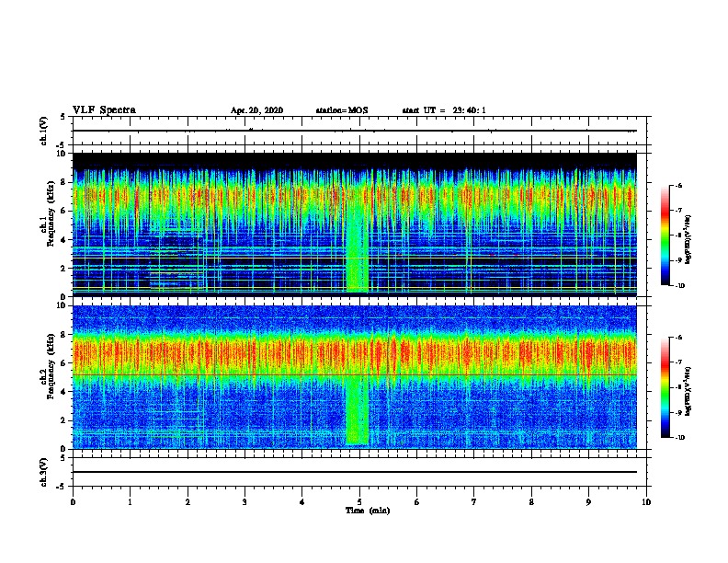Select the "Apr. 20, 2020" date label
The height and width of the screenshot is (563, 728).
256,110
